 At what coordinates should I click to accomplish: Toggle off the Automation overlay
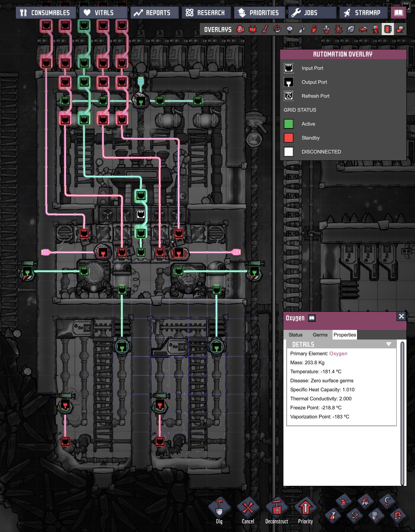[387, 29]
